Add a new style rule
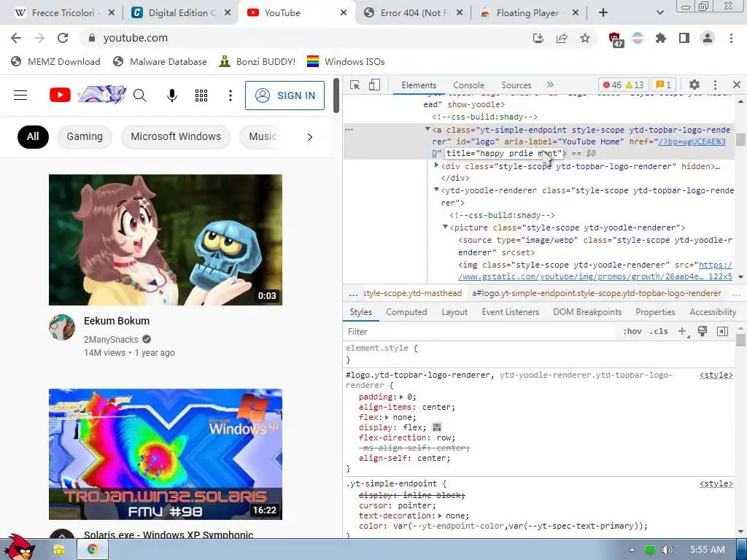The height and width of the screenshot is (560, 747). (682, 332)
